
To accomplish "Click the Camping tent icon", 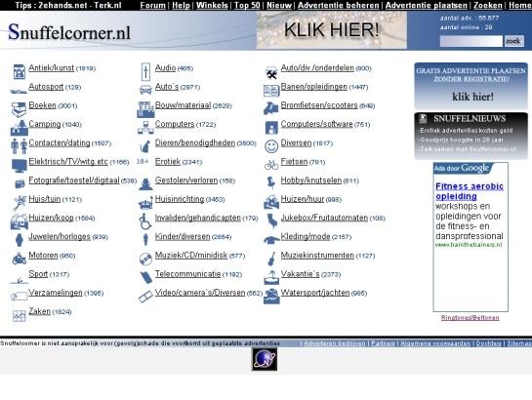I will [x=19, y=128].
